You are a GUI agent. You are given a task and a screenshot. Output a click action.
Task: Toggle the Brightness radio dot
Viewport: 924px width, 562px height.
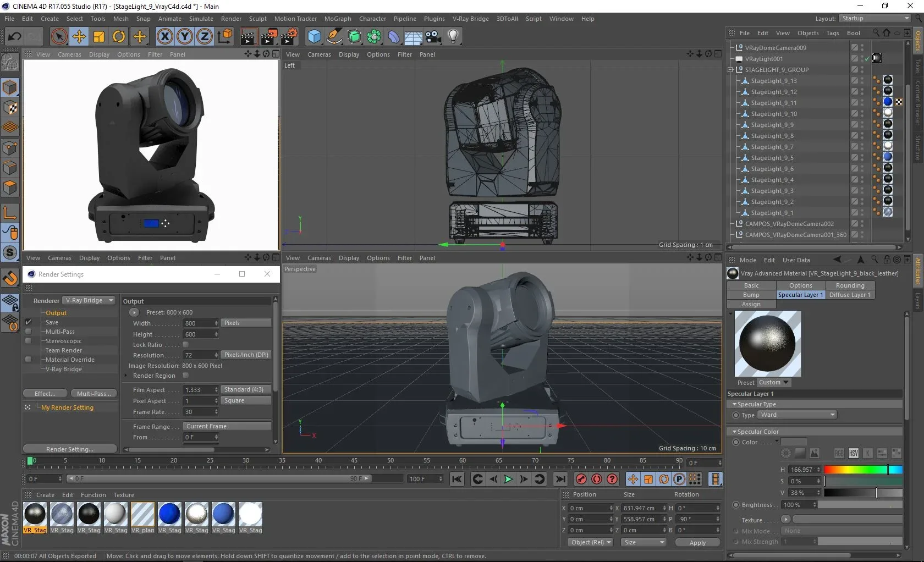[736, 505]
